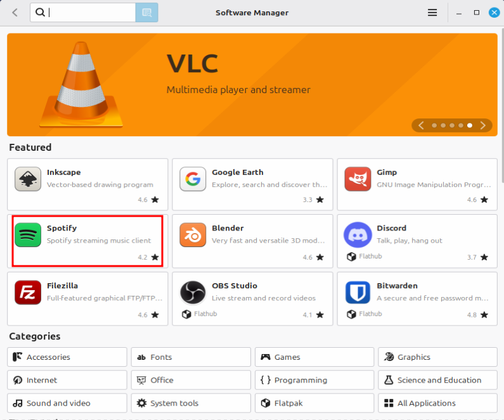
Task: Click the Gimp title text
Action: pyautogui.click(x=387, y=172)
